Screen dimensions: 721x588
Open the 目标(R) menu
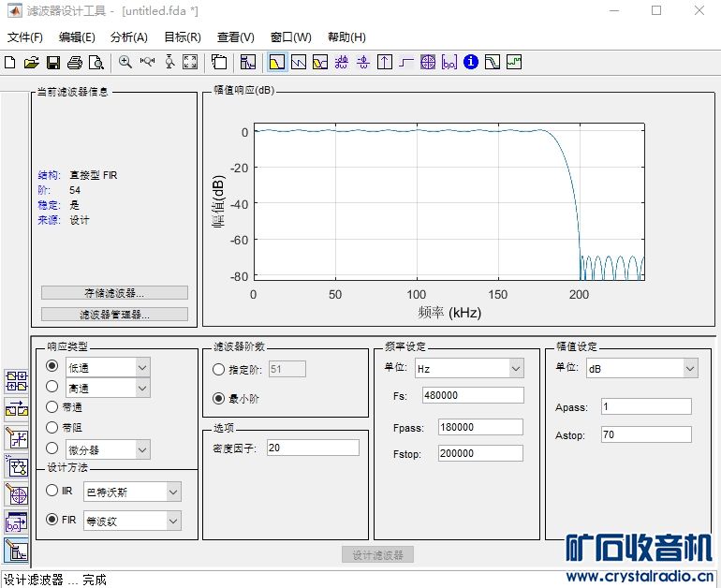tap(183, 37)
